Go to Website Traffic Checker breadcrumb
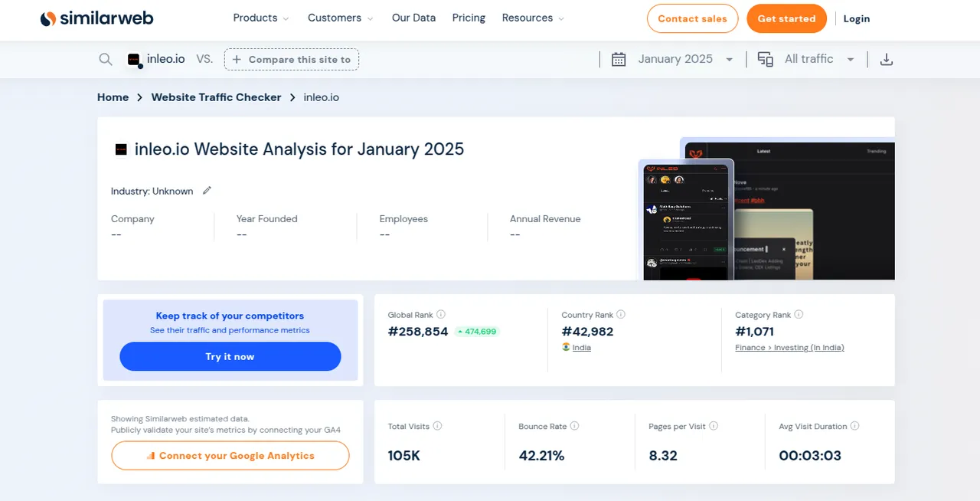Screen dimensions: 980x501 point(216,97)
